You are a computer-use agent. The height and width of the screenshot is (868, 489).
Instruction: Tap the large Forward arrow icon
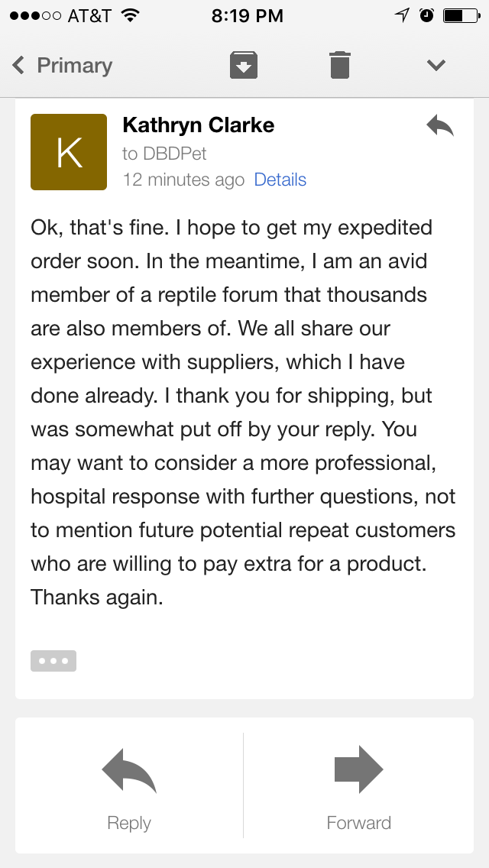click(x=359, y=769)
